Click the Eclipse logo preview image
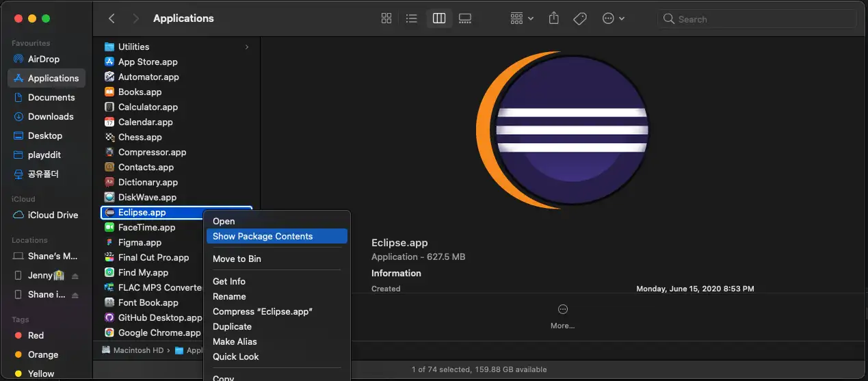The height and width of the screenshot is (381, 868). pyautogui.click(x=562, y=130)
